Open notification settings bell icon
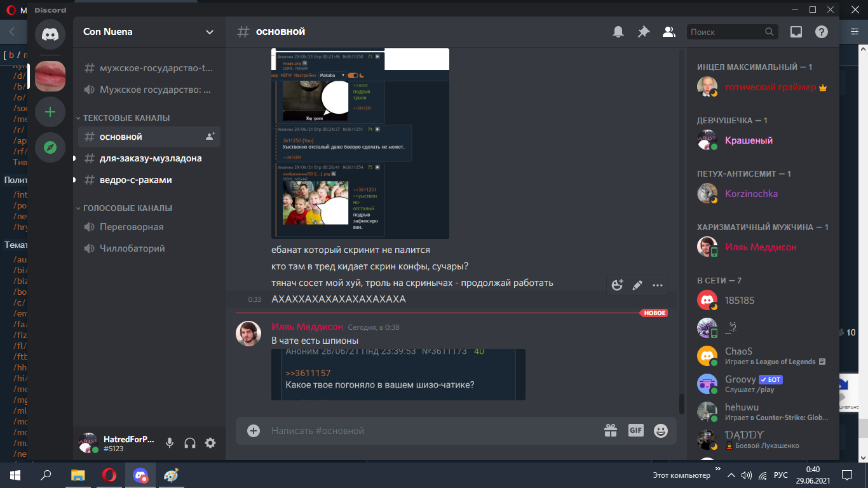This screenshot has width=868, height=488. tap(618, 32)
